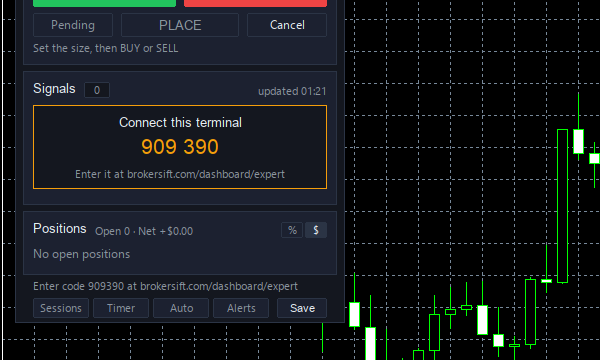This screenshot has height=360, width=600.
Task: Click the Signals count badge showing 0
Action: (x=97, y=90)
